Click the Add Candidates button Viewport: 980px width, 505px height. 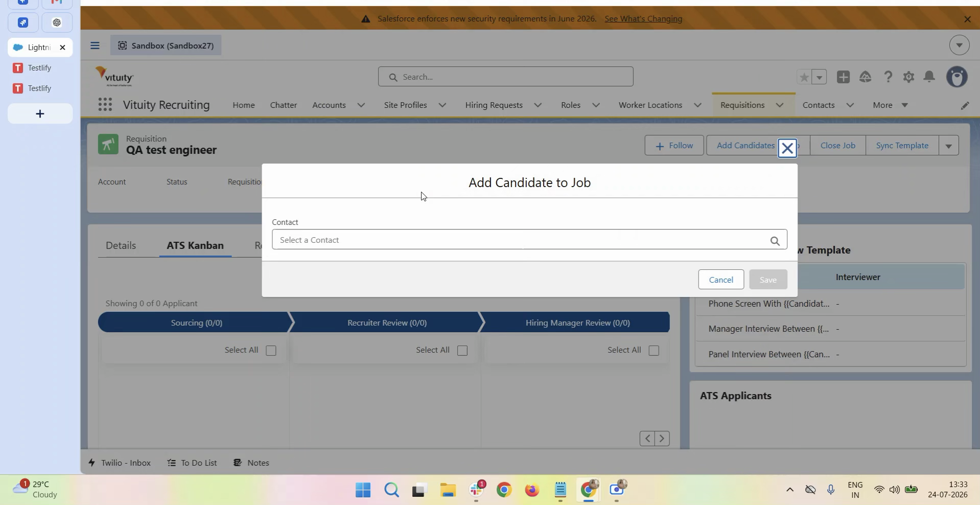pos(745,146)
